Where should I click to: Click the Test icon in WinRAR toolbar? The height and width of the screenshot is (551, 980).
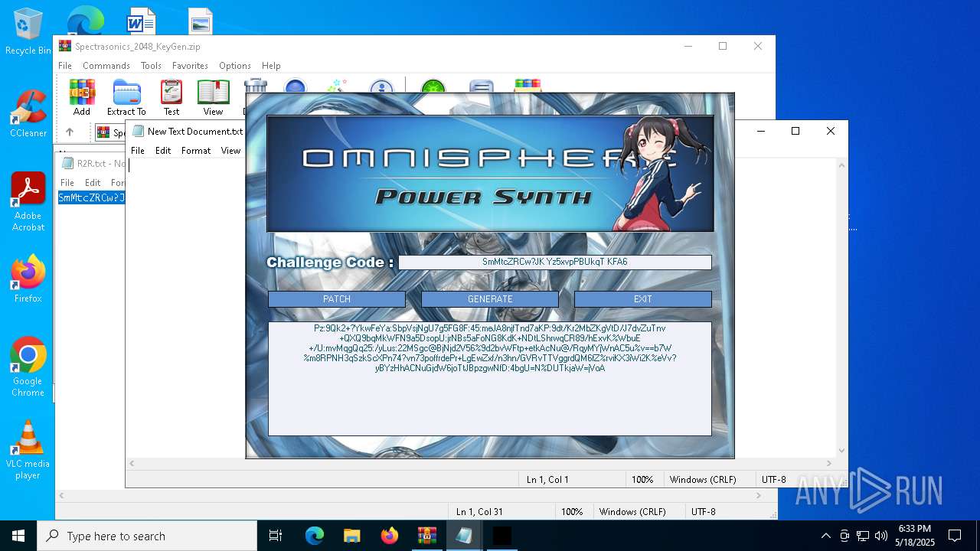click(171, 97)
